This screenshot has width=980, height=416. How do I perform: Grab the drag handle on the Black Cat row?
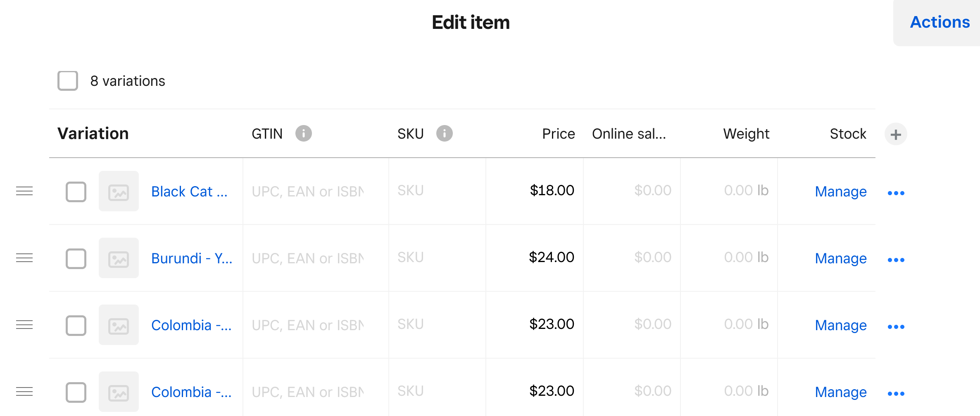[24, 191]
